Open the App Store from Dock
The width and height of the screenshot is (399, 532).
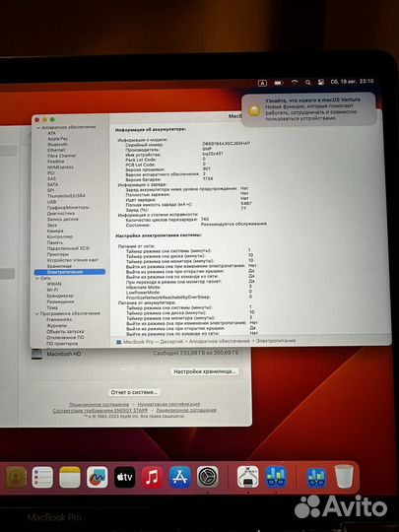tap(180, 477)
